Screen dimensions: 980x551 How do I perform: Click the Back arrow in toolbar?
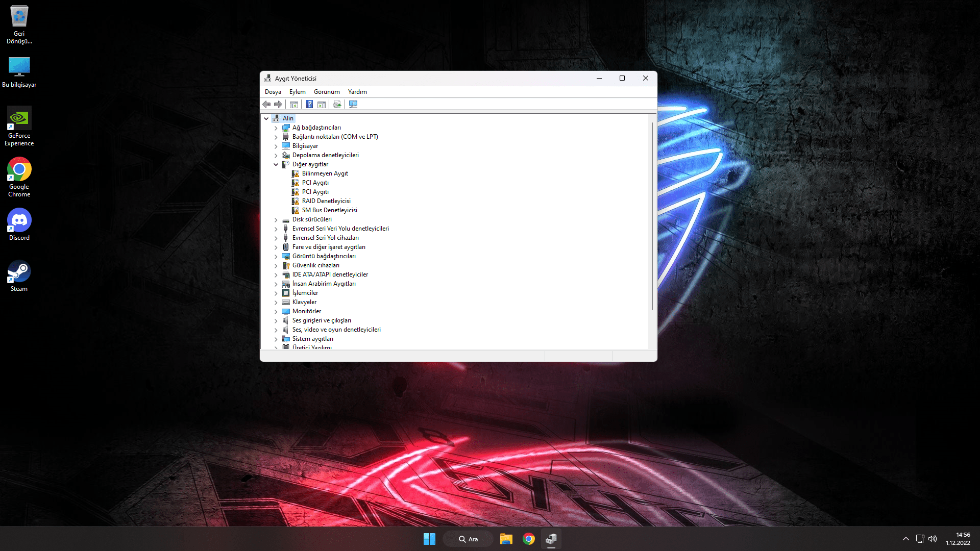pyautogui.click(x=266, y=104)
